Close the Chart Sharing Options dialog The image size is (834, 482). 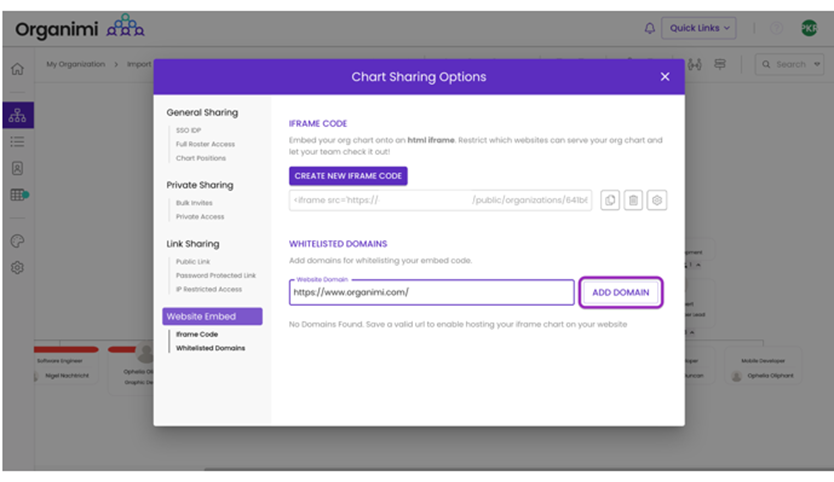665,77
